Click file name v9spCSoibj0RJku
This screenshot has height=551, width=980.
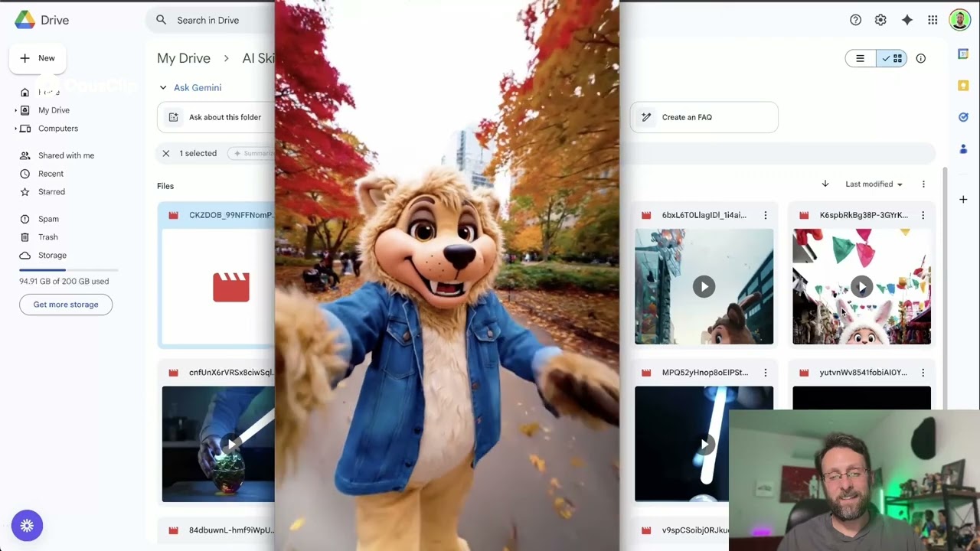[695, 530]
